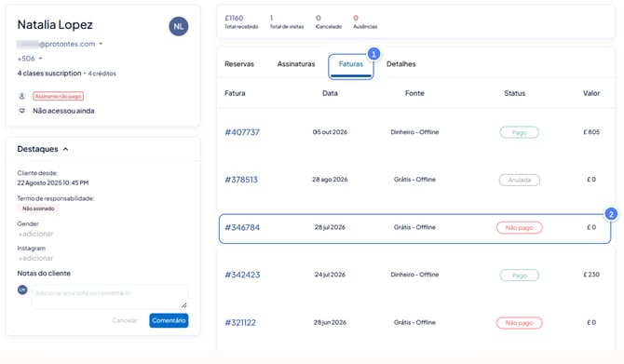Click the Fonte column header

point(414,93)
